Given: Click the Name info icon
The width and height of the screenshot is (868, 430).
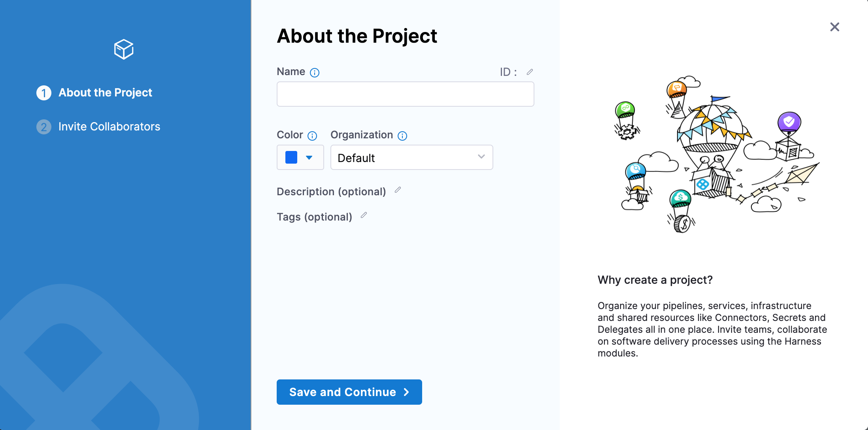Looking at the screenshot, I should (315, 73).
